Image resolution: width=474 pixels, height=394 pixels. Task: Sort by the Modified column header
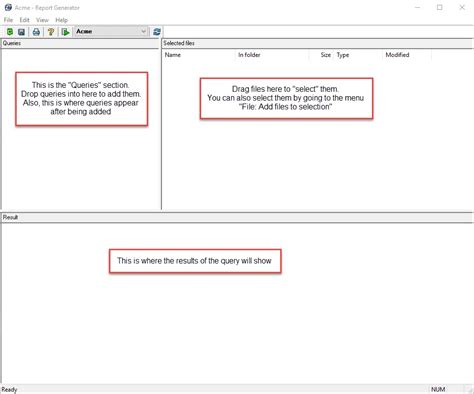[407, 55]
